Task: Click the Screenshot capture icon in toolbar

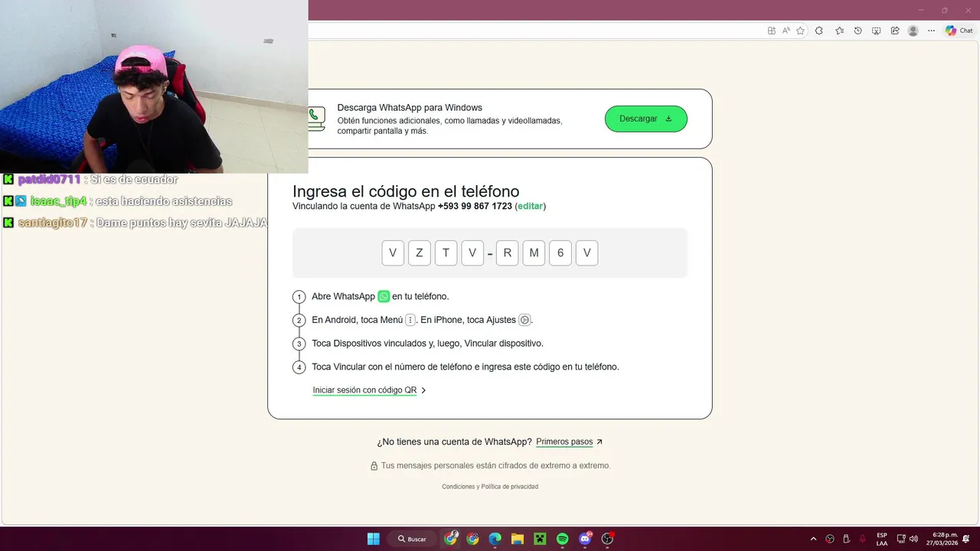Action: [876, 31]
